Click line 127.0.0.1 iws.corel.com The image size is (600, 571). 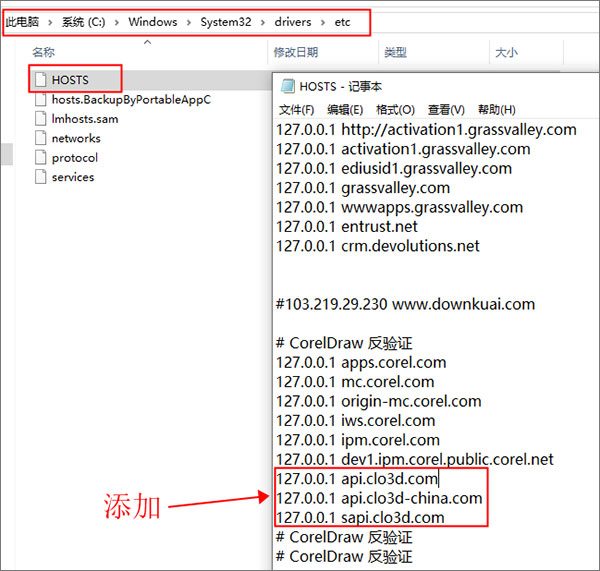click(356, 421)
